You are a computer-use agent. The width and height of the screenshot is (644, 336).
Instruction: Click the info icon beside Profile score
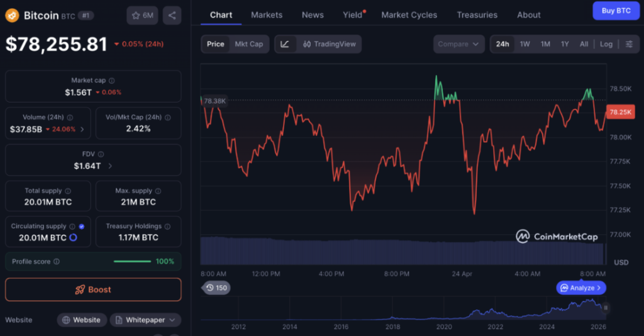point(57,262)
